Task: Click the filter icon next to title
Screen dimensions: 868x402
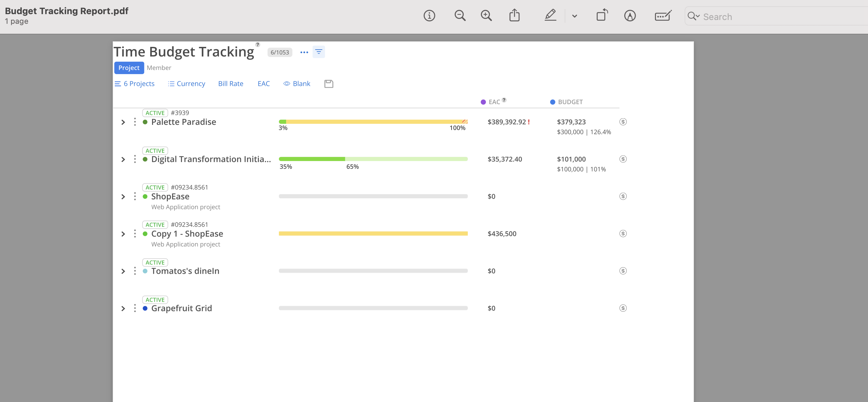Action: (x=319, y=52)
